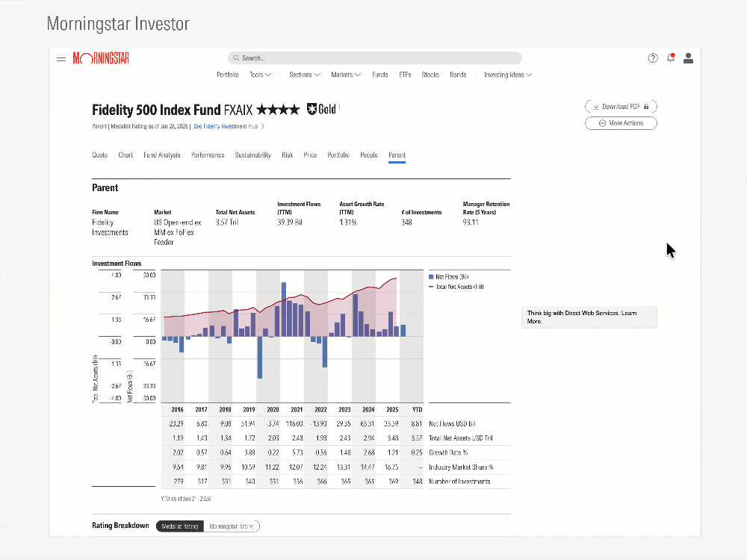This screenshot has height=560, width=747.
Task: Open the ETFs nav item
Action: [405, 75]
